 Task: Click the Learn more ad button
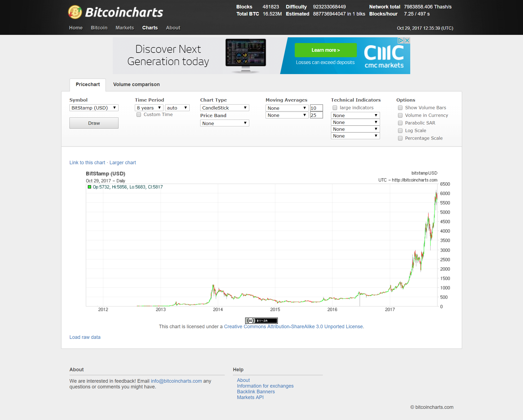(x=326, y=50)
